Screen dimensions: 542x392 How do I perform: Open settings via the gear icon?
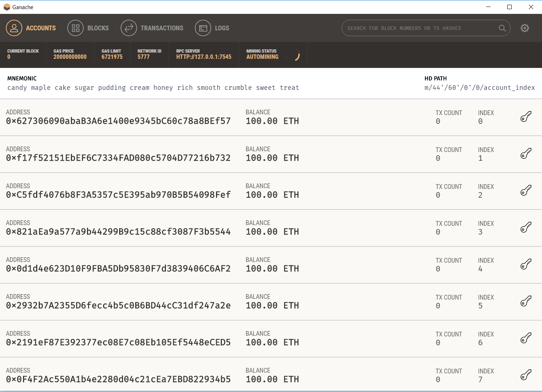pyautogui.click(x=525, y=28)
